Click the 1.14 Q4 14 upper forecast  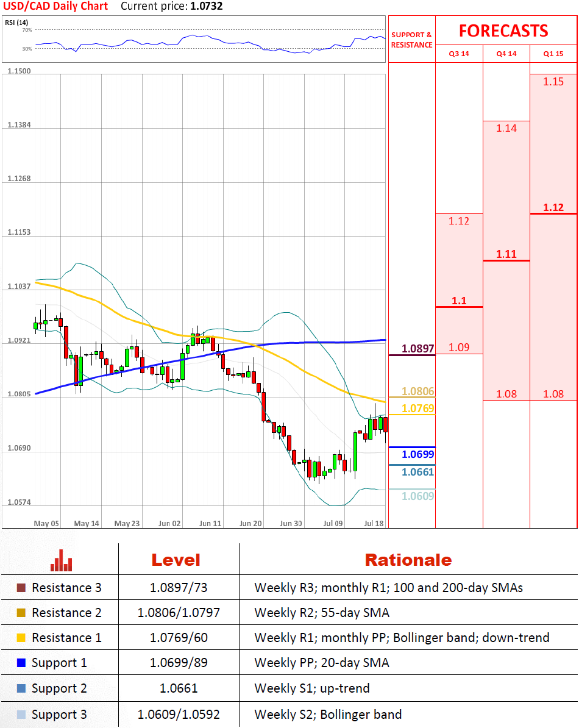click(506, 128)
